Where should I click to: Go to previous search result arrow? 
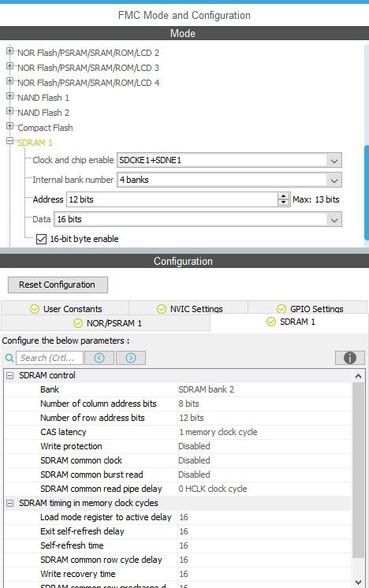click(99, 358)
